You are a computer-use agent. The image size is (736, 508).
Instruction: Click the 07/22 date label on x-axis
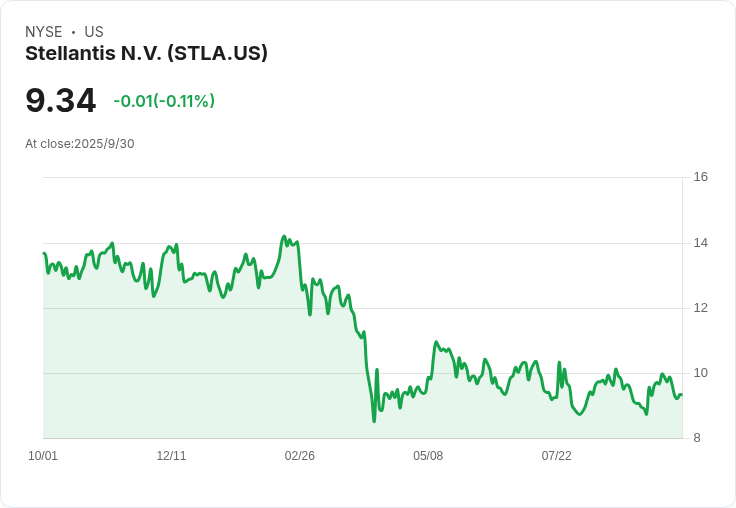(557, 456)
